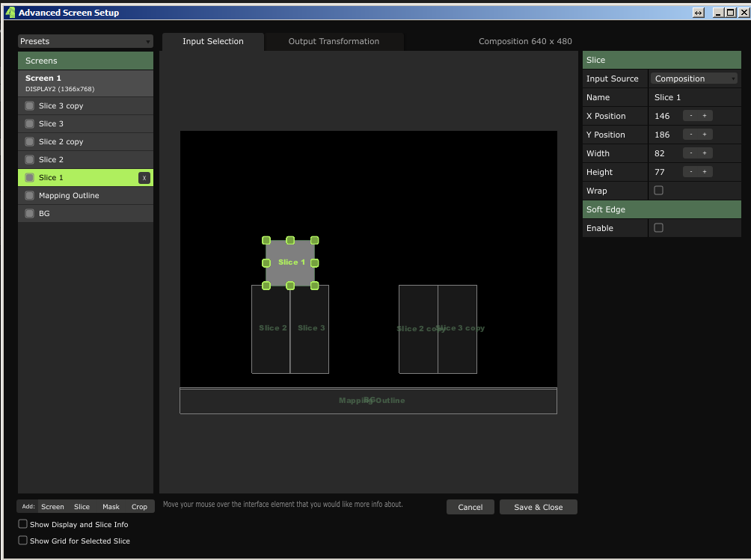The height and width of the screenshot is (560, 751).
Task: Click the Slice 1 name field
Action: coord(693,97)
